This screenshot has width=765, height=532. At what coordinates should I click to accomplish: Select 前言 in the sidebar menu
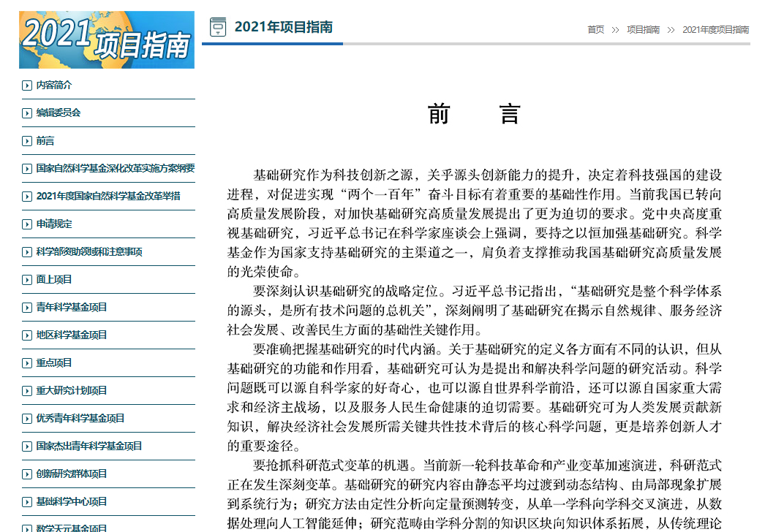tap(45, 141)
